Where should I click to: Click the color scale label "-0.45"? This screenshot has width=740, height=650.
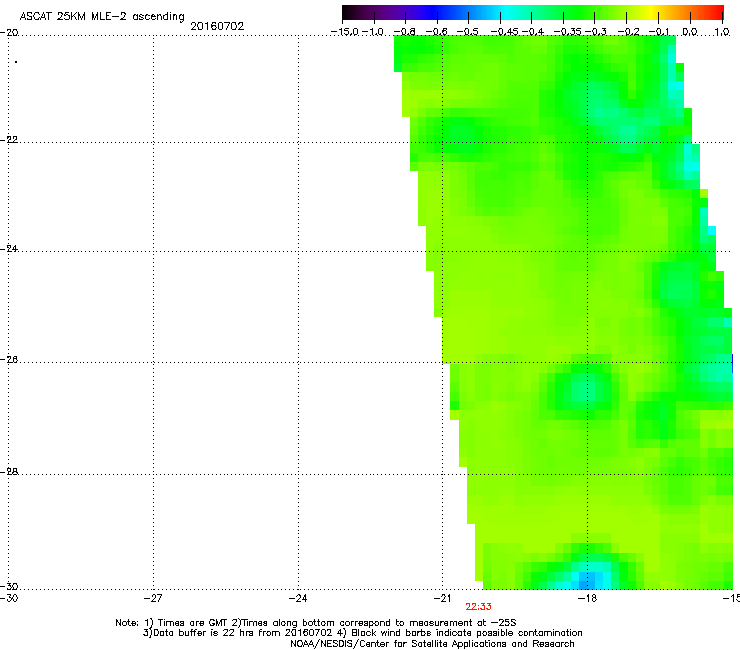click(x=505, y=32)
